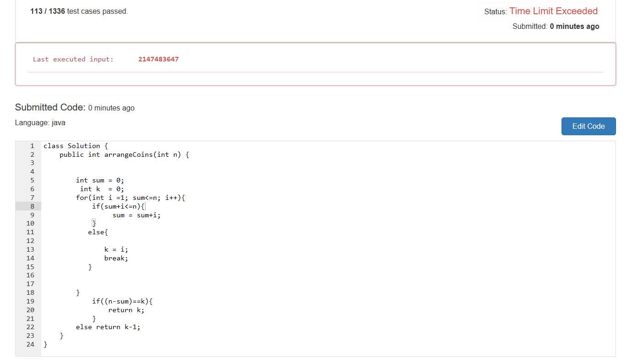Viewport: 633px width, 364px height.
Task: Click the 'else{' code line
Action: coord(98,232)
